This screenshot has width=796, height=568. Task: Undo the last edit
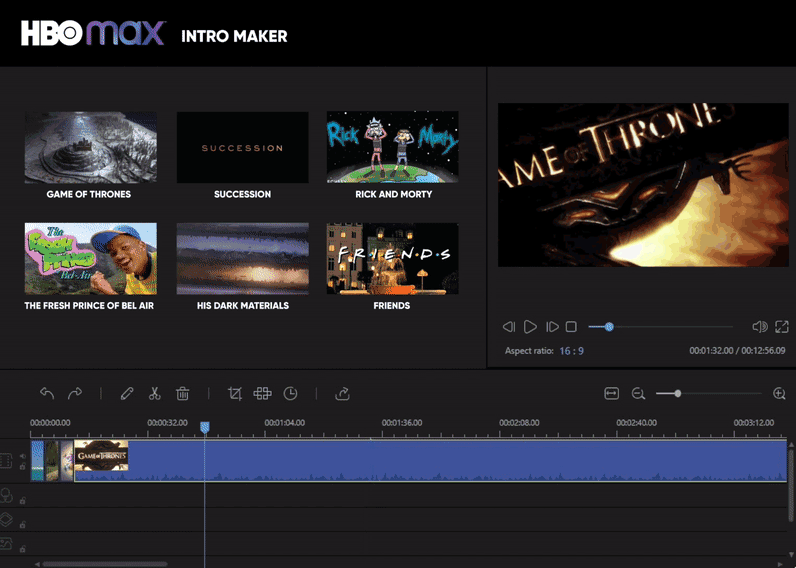(47, 393)
